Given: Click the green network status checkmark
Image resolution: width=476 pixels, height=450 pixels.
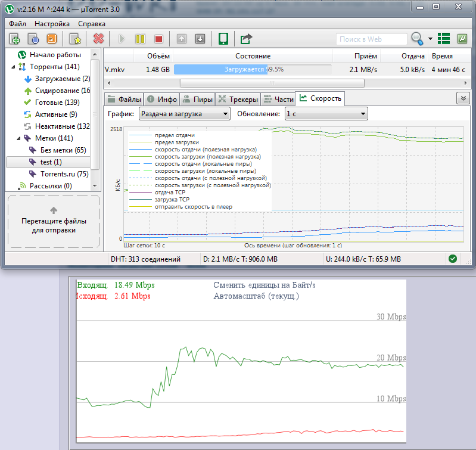Looking at the screenshot, I should (x=453, y=259).
